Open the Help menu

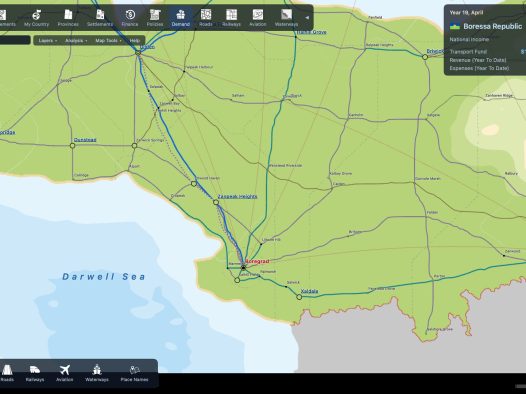[x=135, y=41]
